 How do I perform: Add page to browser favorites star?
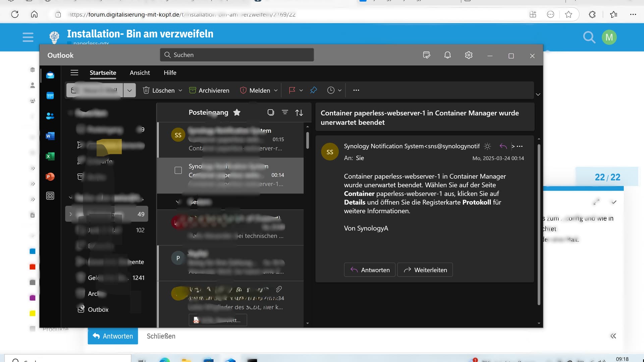(x=569, y=14)
